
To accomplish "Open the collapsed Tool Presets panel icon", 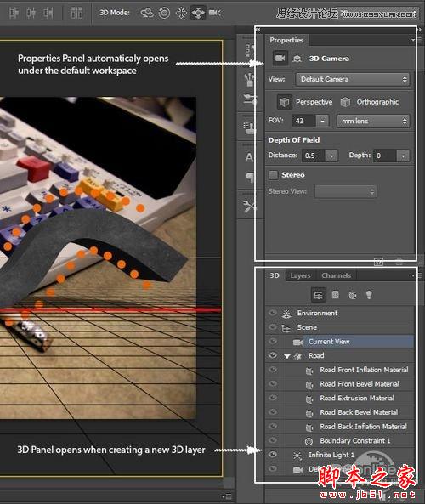I will 249,206.
